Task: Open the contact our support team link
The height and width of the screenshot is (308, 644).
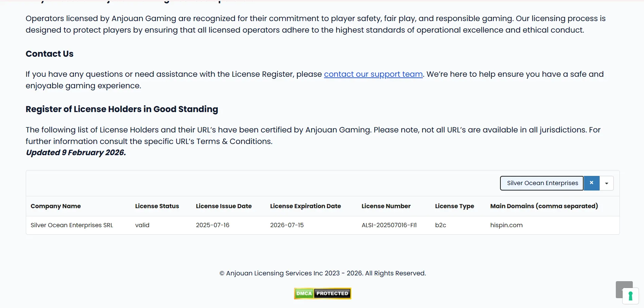Action: pyautogui.click(x=373, y=74)
